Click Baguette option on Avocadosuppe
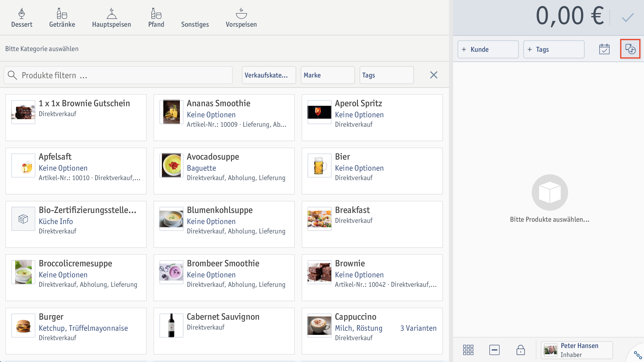644x362 pixels. pos(201,168)
